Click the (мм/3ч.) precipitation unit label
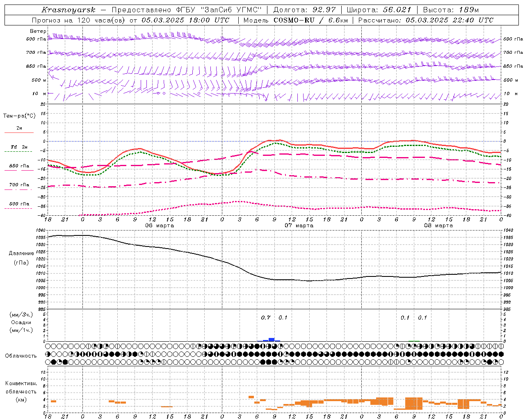The height and width of the screenshot is (420, 525). click(x=21, y=315)
